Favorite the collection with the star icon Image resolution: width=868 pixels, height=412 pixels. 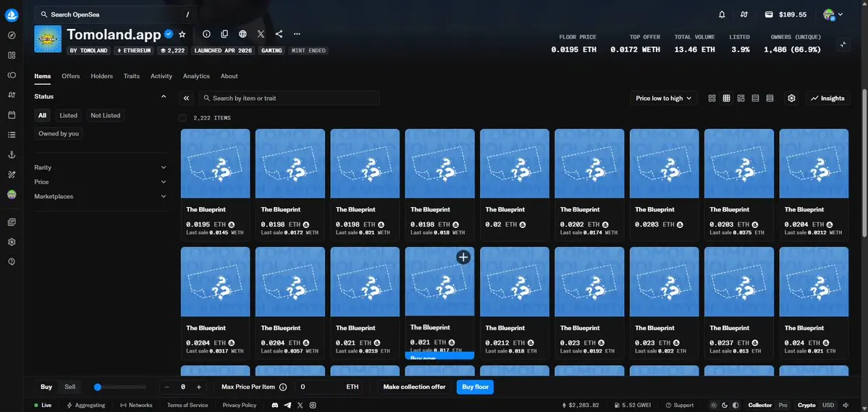(182, 34)
